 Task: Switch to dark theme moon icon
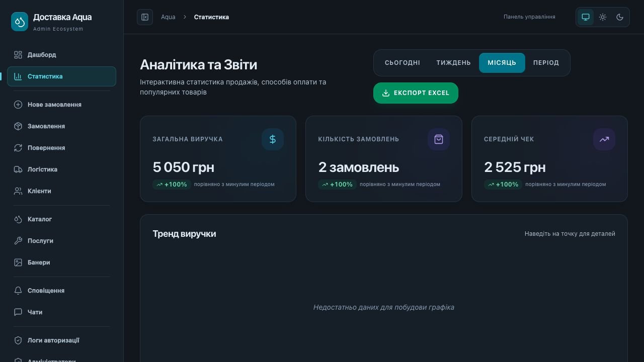620,17
